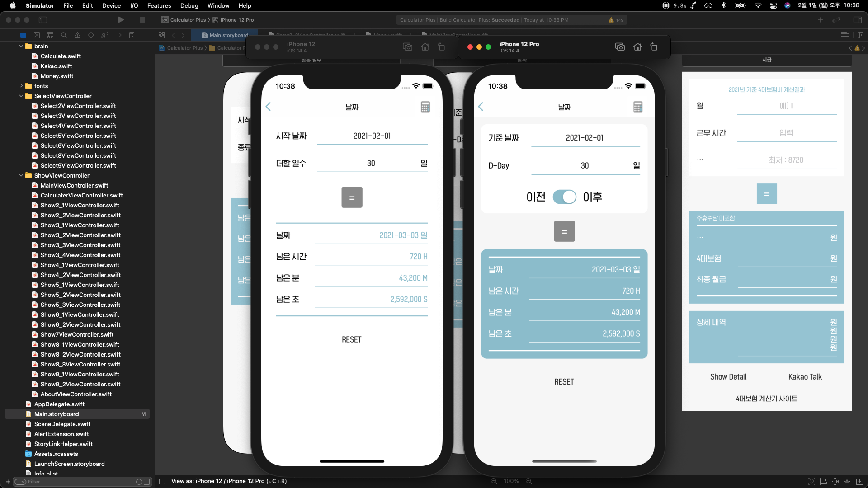The width and height of the screenshot is (868, 488).
Task: Open Resolve Auto Layout Issues menu
Action: coord(847,482)
